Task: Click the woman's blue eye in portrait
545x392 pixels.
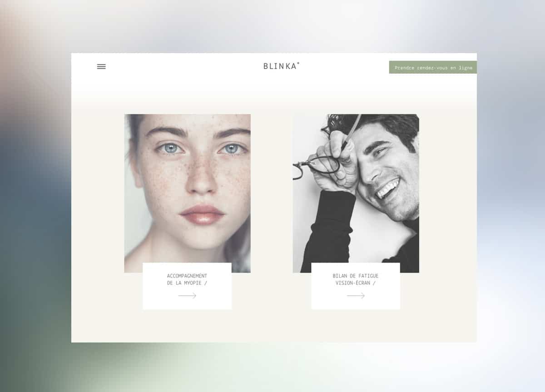Action: [170, 149]
